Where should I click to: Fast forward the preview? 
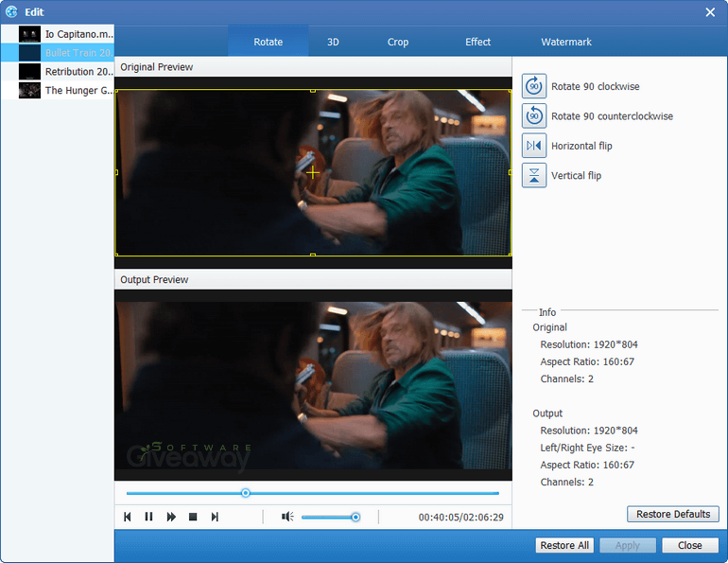[171, 517]
